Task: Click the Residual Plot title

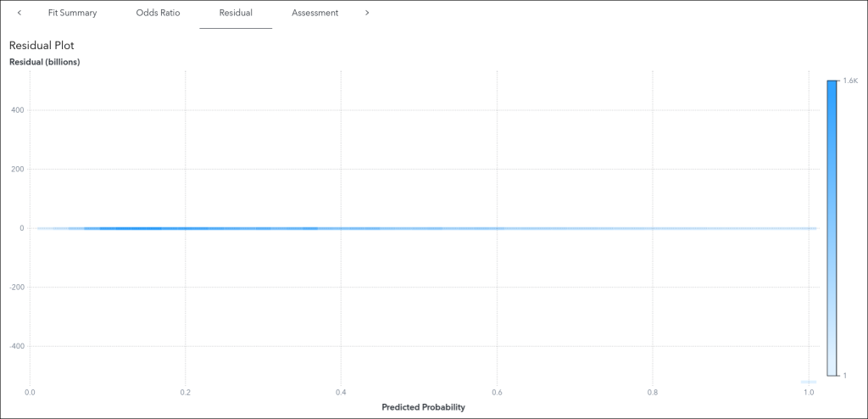Action: click(x=42, y=45)
